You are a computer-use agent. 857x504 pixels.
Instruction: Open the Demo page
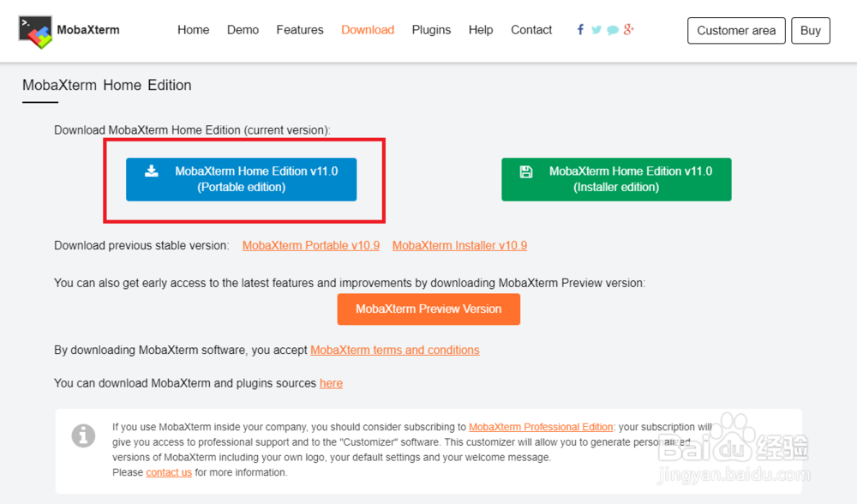(243, 30)
